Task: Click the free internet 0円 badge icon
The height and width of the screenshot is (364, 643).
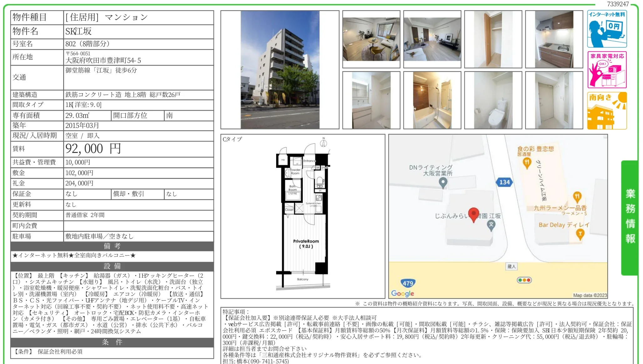Action: [x=607, y=29]
